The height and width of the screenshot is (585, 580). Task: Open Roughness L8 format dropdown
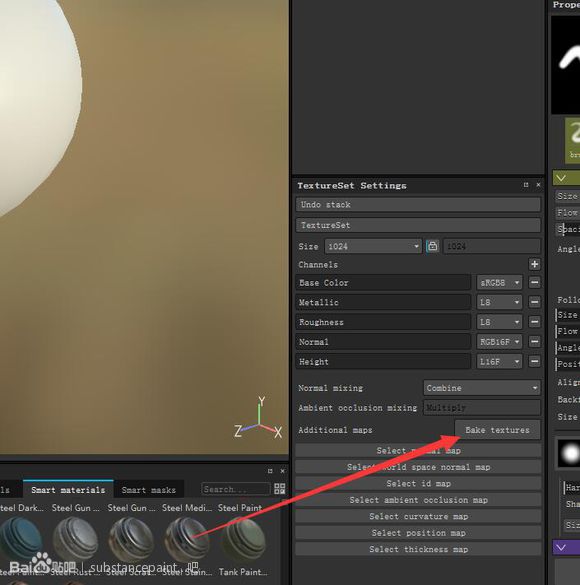499,322
